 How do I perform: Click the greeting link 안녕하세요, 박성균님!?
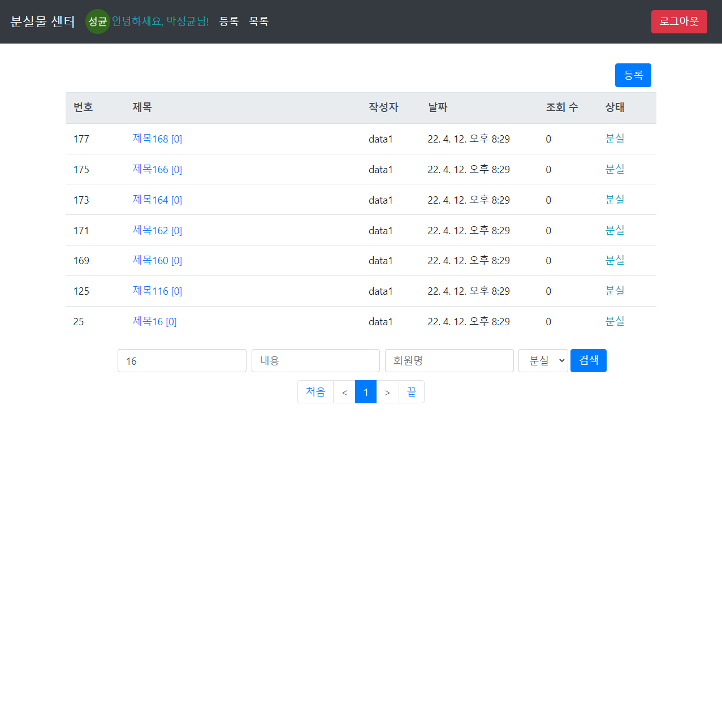[160, 21]
